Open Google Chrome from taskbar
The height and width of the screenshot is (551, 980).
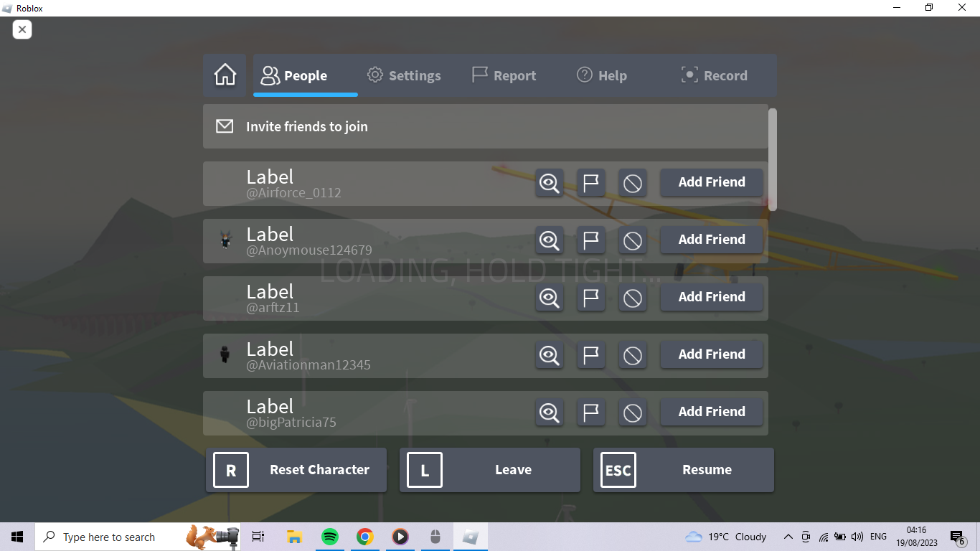365,537
